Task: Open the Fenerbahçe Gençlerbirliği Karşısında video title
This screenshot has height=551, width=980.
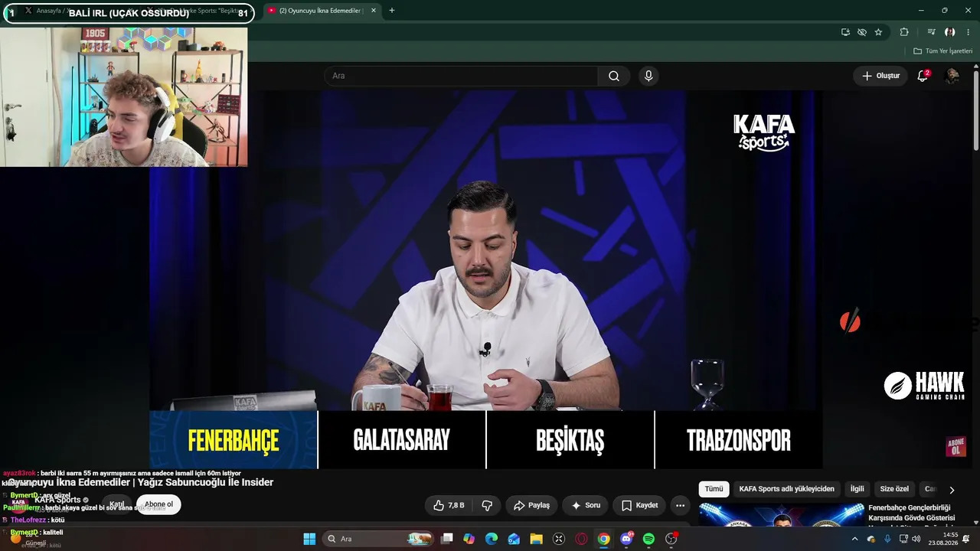Action: (x=911, y=513)
